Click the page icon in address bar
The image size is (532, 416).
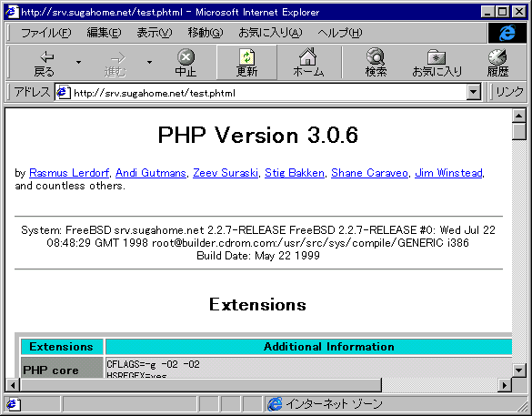(x=63, y=92)
